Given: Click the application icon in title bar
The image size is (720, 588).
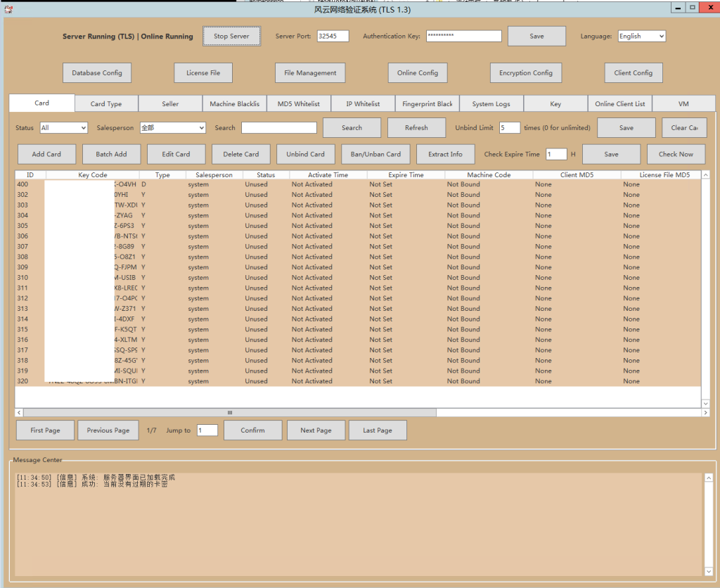Looking at the screenshot, I should pos(7,8).
